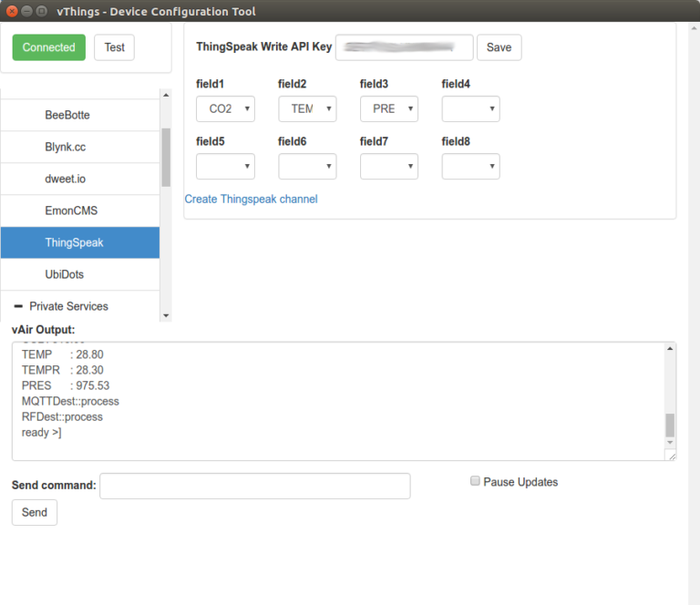
Task: Click the 'ready >]' output line
Action: pos(42,433)
